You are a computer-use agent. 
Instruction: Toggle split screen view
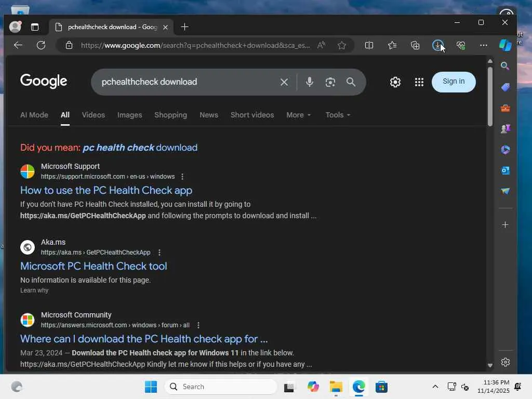coord(369,45)
